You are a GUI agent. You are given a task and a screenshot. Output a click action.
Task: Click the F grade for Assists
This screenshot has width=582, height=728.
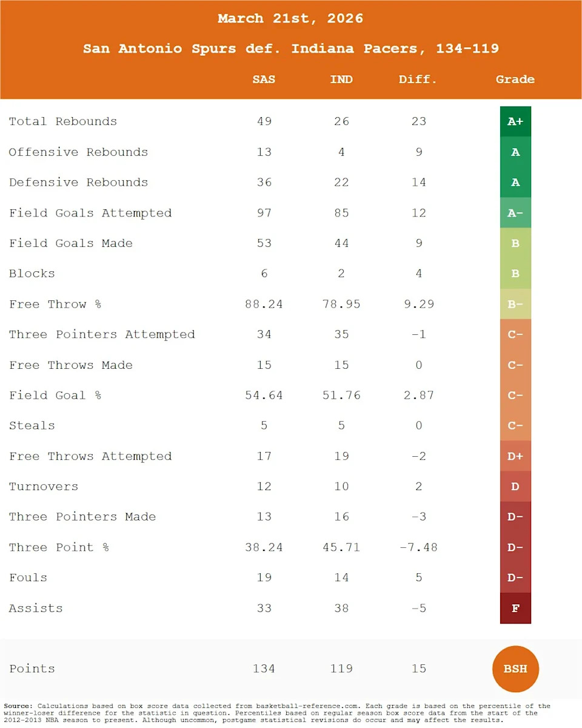point(515,608)
